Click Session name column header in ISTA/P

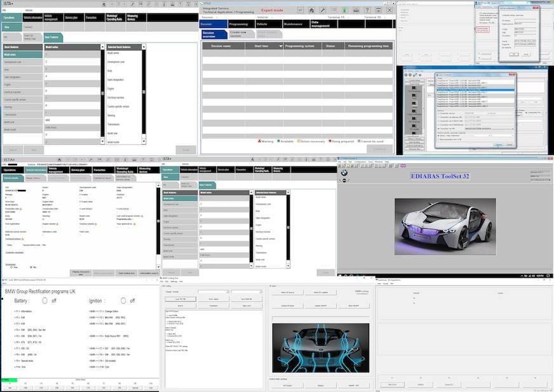point(223,46)
